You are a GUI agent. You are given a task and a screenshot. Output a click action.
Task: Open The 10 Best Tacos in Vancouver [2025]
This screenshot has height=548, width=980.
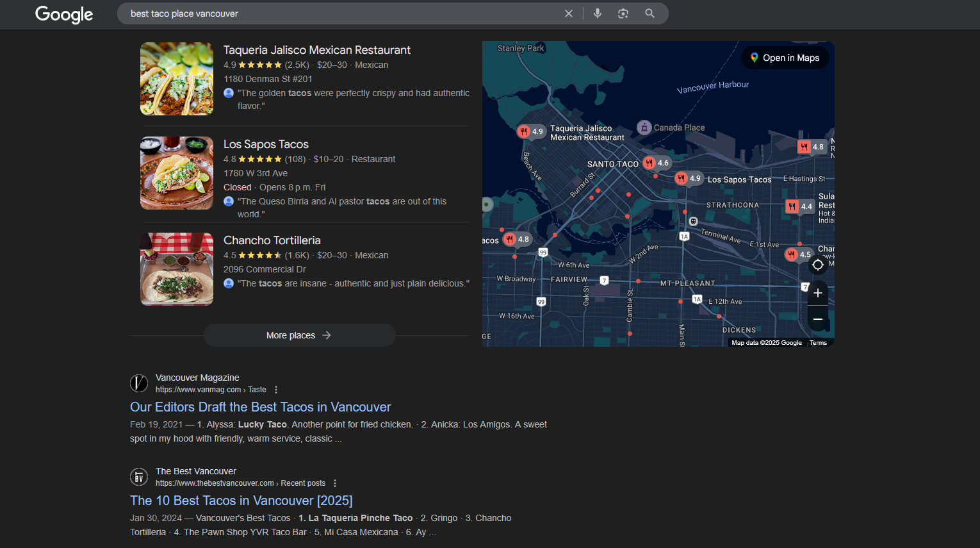click(241, 501)
